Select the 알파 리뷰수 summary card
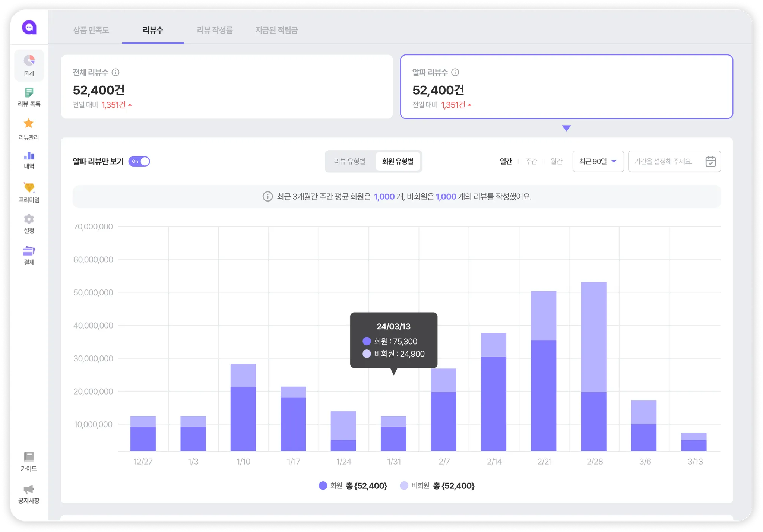This screenshot has width=763, height=532. click(566, 87)
